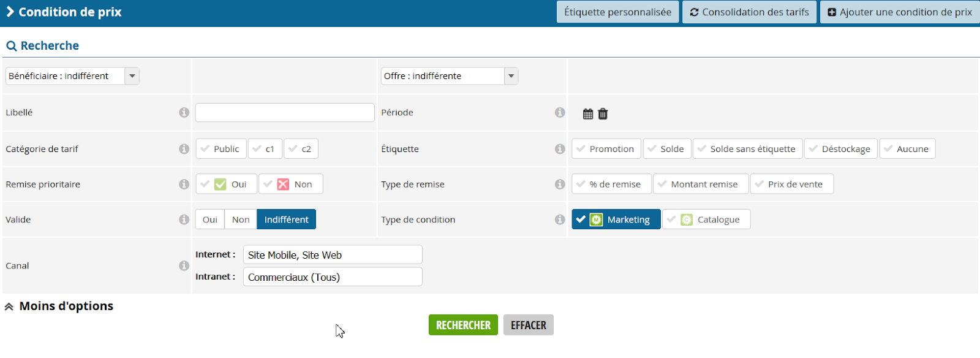Toggle the Catalogue condition type
The image size is (980, 358).
coord(706,219)
